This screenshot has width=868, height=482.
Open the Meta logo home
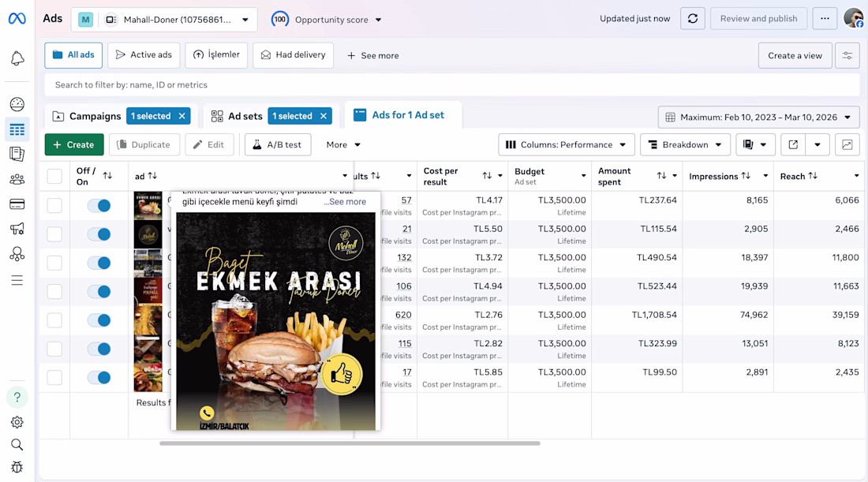click(x=17, y=19)
